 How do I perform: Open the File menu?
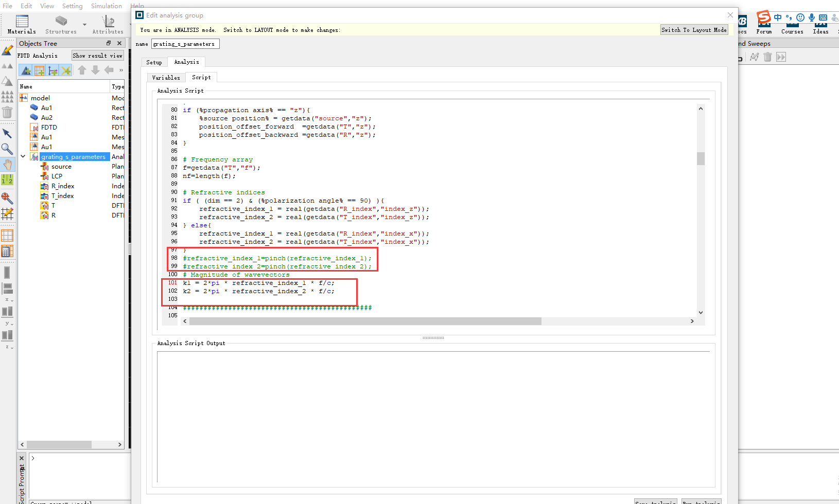(7, 6)
